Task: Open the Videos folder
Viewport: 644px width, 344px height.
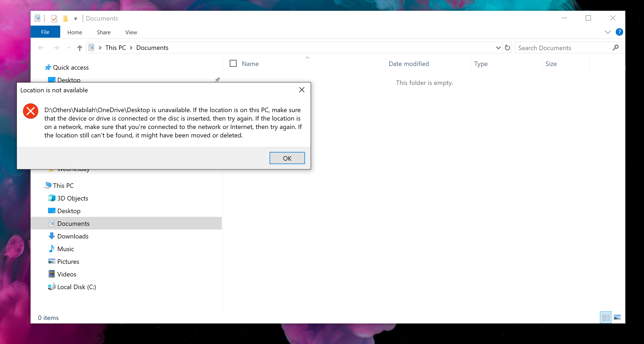Action: coord(67,274)
